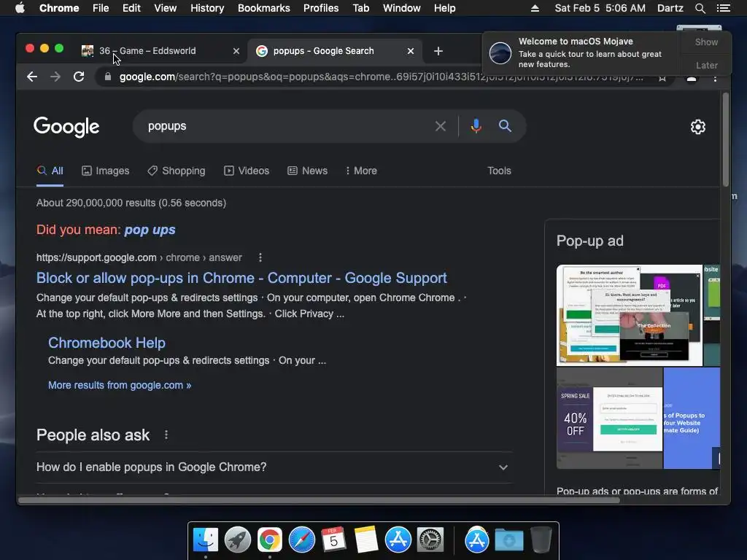Clear the search box with X icon
Viewport: 747px width, 560px height.
[x=441, y=126]
